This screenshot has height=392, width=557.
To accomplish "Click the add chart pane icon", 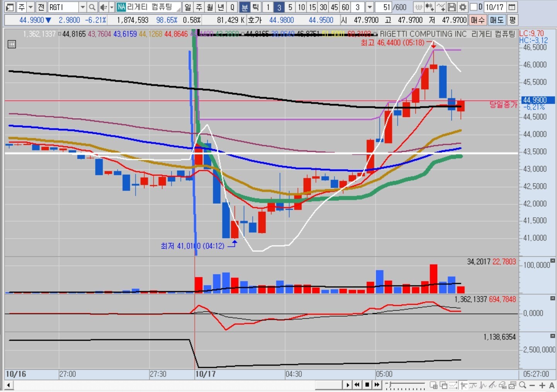I will click(434, 385).
